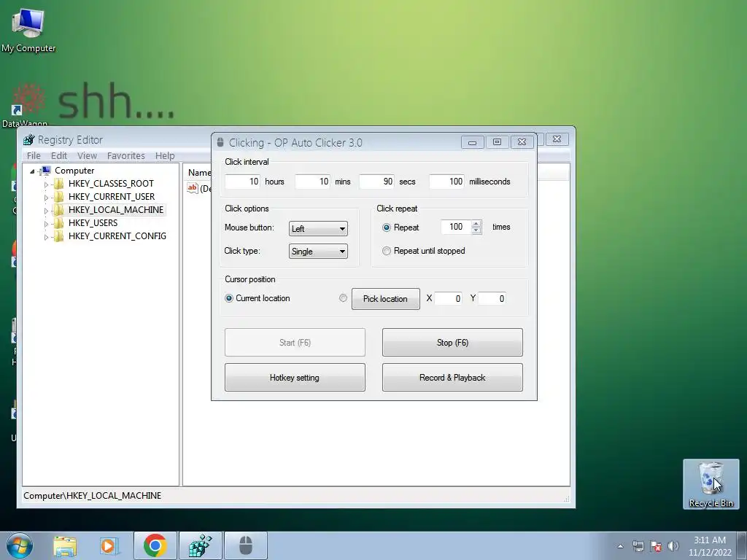Select Current location radio button
Screen dimensions: 747x560
(x=228, y=298)
